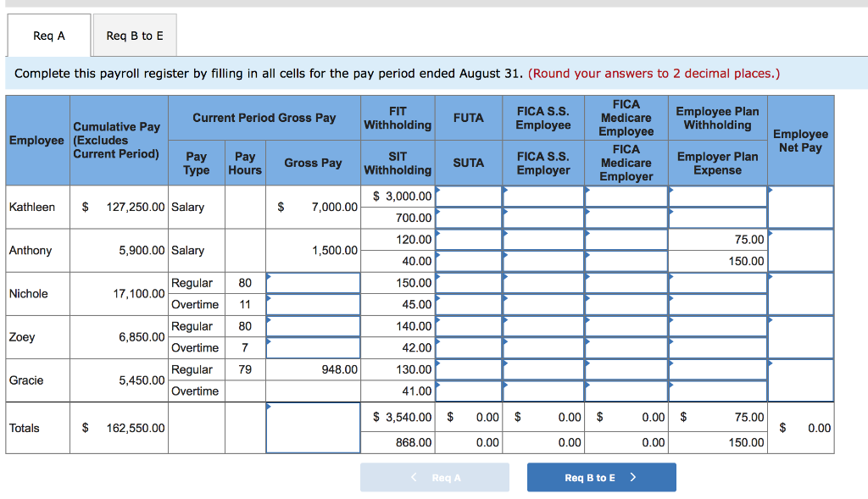This screenshot has width=868, height=499.
Task: Click Kathleen's 700.00 SIT withholding
Action: 414,218
